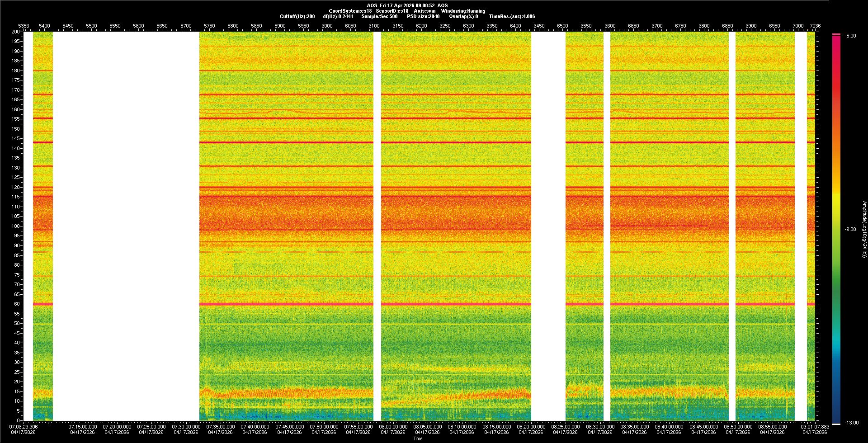This screenshot has width=868, height=443.
Task: Click the vertical Amplitude axis title
Action: click(x=864, y=230)
